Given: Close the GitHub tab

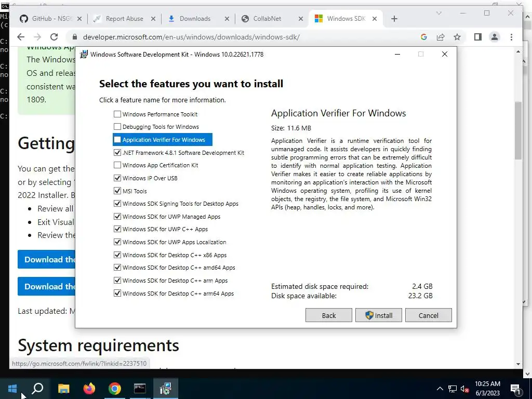Looking at the screenshot, I should 79,19.
